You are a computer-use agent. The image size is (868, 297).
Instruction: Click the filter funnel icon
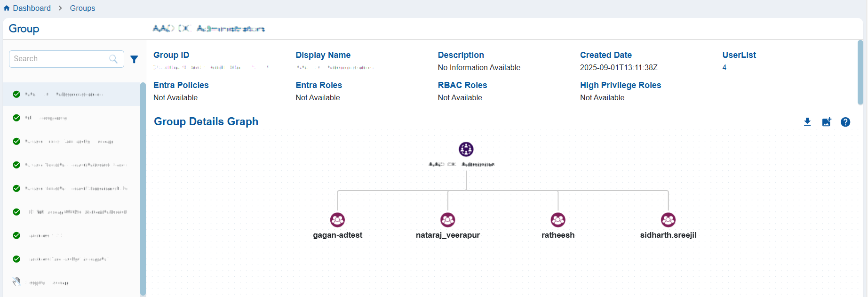pyautogui.click(x=134, y=59)
